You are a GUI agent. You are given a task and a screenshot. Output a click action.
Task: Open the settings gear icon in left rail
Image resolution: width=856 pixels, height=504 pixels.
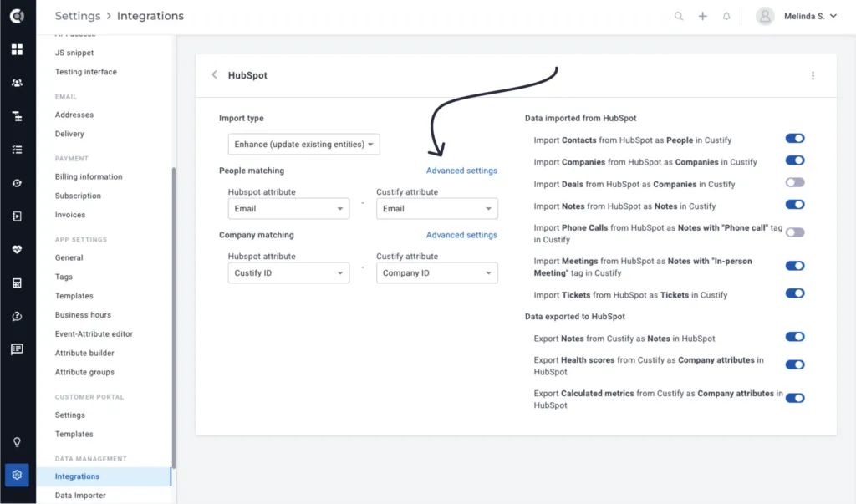pos(17,475)
